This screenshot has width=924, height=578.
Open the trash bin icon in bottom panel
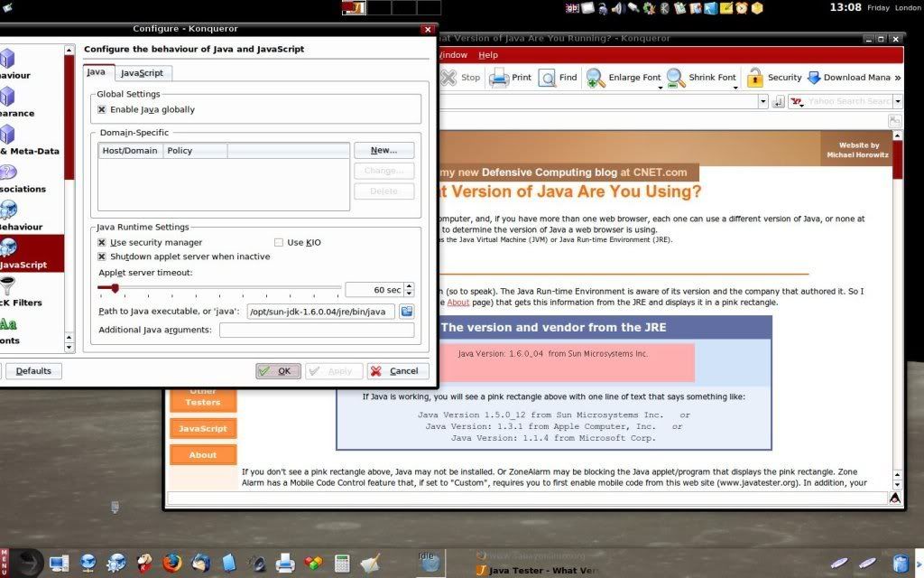coord(900,564)
